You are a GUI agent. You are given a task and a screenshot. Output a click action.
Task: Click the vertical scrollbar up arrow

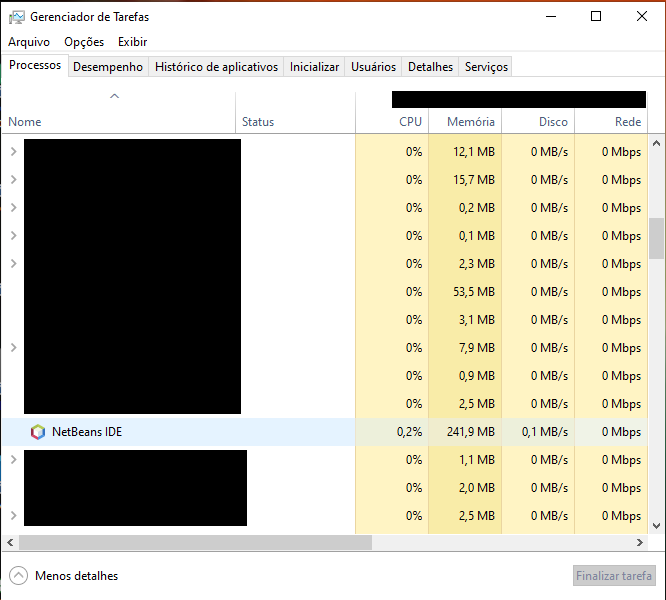[x=656, y=144]
